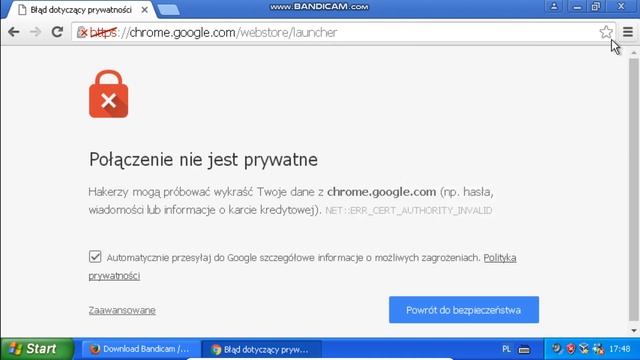Viewport: 640px width, 360px height.
Task: Click the red shield tray icon
Action: tap(571, 349)
